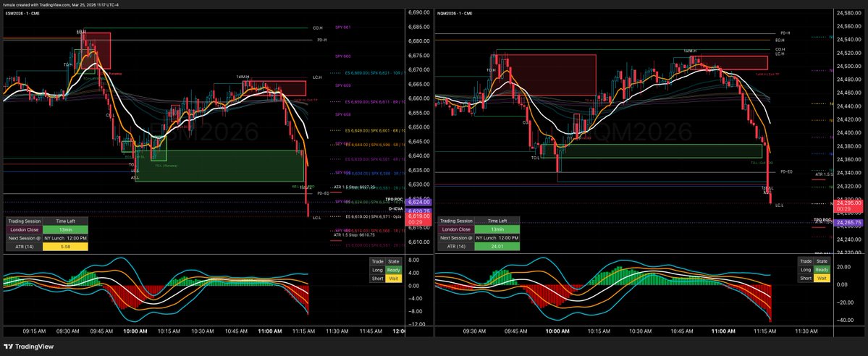868x356 pixels.
Task: Click the large green zone box on ES chart
Action: click(220, 166)
